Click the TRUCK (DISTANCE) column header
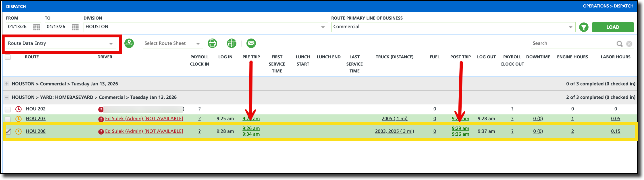This screenshot has width=644, height=180. click(x=394, y=57)
